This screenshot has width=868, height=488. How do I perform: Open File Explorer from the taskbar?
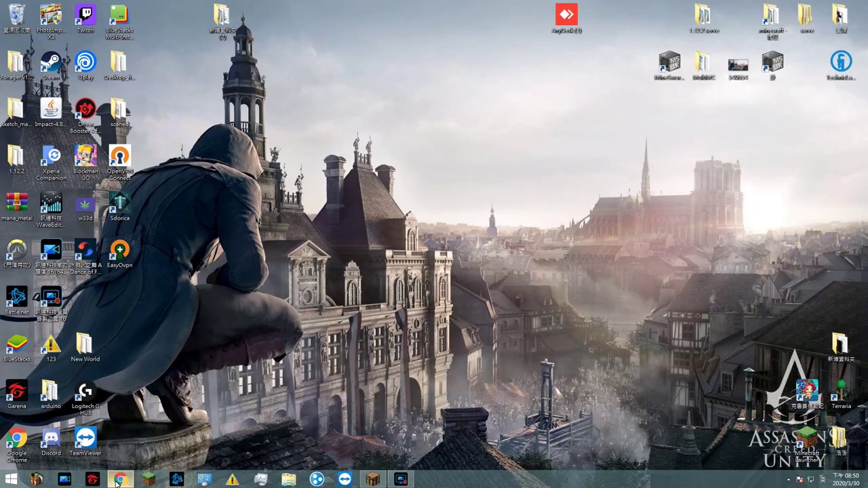pyautogui.click(x=289, y=479)
